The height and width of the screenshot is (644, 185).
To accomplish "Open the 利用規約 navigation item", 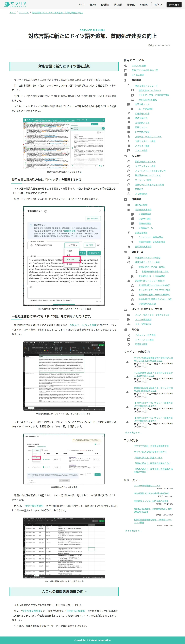I will [131, 5].
